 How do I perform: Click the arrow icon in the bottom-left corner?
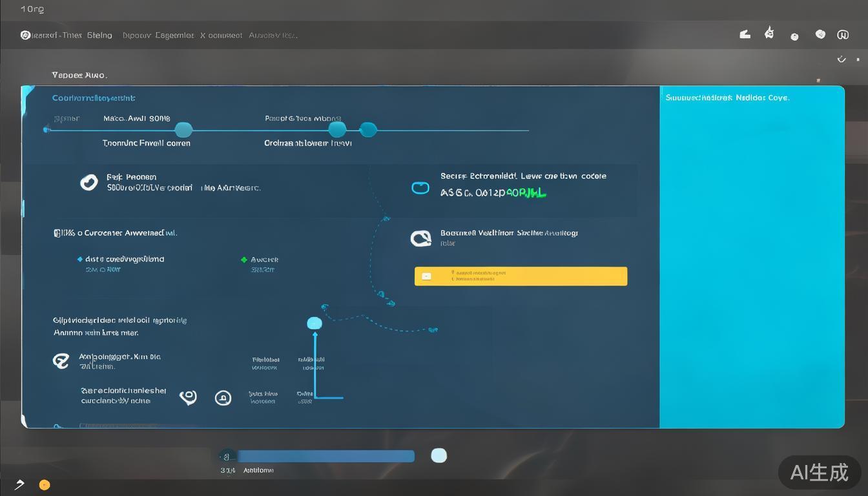(x=19, y=484)
